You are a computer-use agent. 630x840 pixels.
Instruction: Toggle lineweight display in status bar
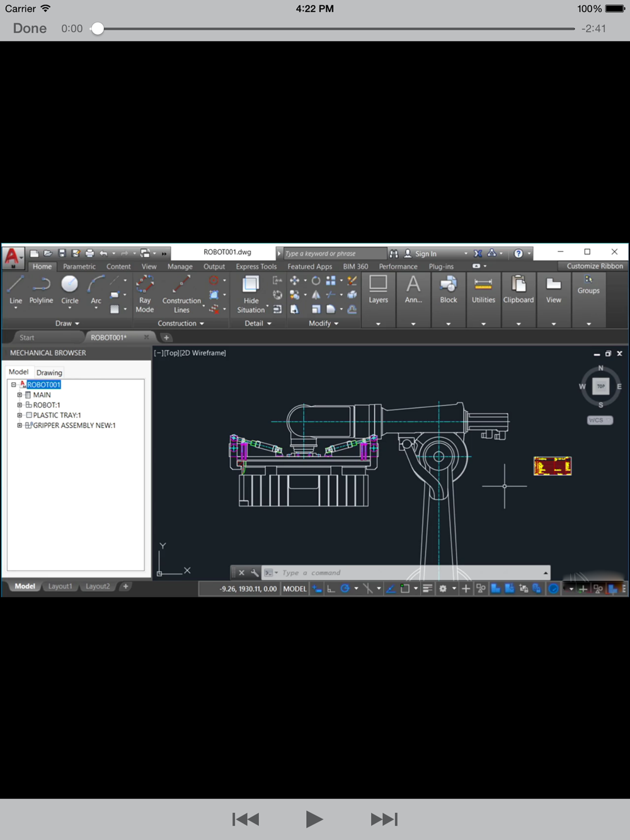[x=427, y=589]
